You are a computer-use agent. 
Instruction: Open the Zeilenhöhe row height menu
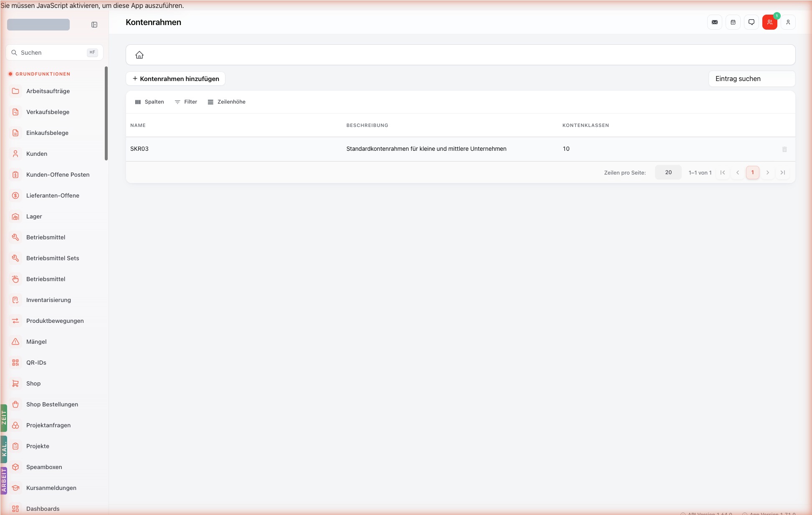click(x=227, y=102)
